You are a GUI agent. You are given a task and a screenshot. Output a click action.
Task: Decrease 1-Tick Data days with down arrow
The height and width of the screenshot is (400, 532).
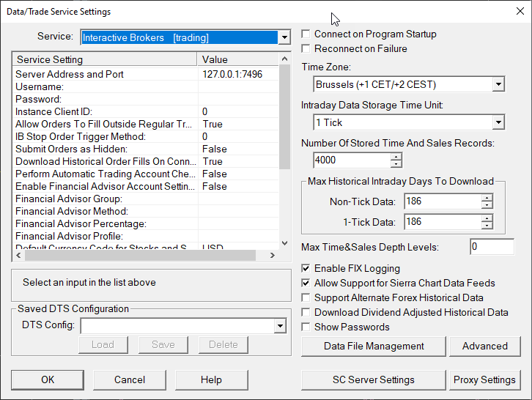[x=487, y=226]
